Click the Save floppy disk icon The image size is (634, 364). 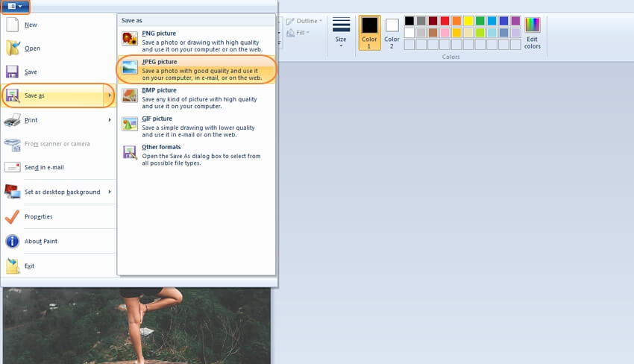[x=12, y=72]
